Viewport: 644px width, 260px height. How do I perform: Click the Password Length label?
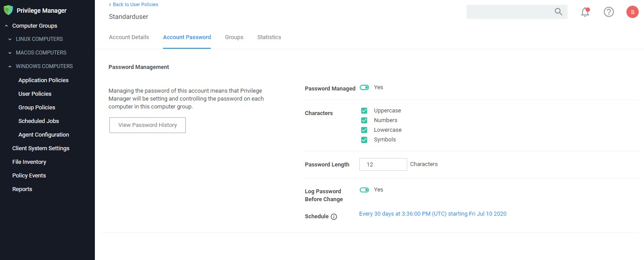pyautogui.click(x=327, y=165)
